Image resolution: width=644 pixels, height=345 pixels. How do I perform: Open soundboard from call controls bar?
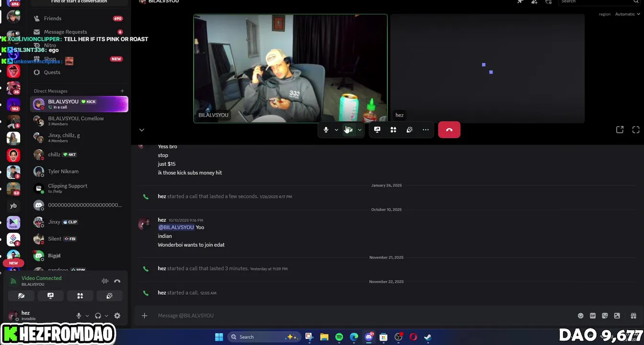point(410,130)
